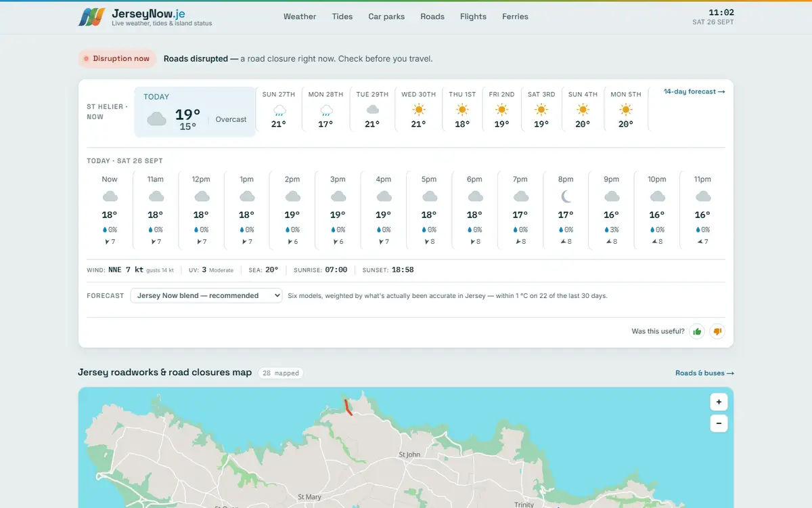Click the 11am cloud icon
812x508 pixels.
tap(156, 196)
